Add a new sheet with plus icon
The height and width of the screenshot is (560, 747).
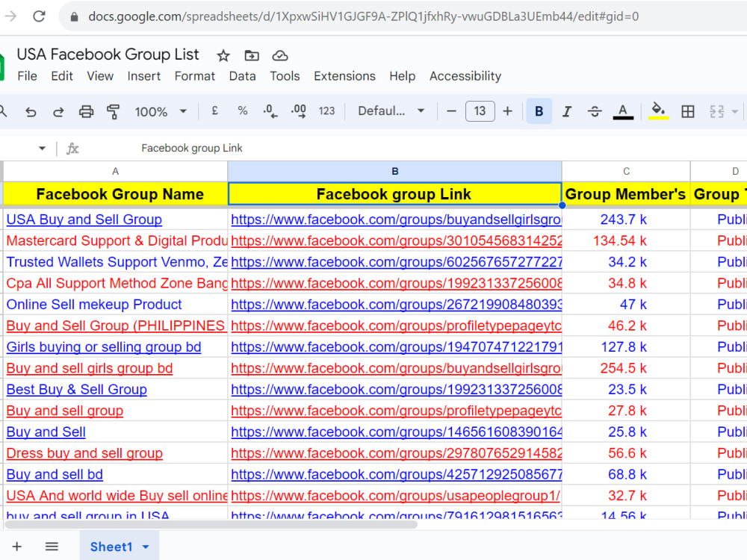click(x=16, y=547)
